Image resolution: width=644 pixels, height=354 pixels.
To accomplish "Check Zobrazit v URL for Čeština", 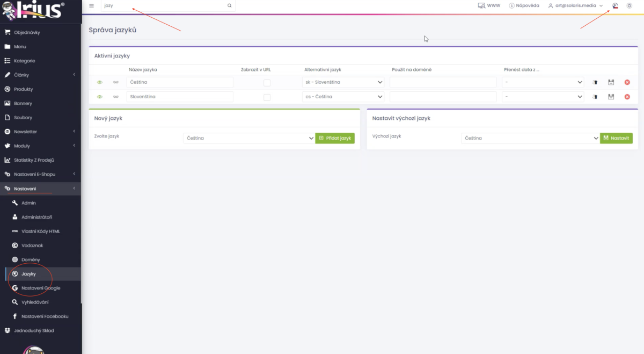I will pos(267,83).
